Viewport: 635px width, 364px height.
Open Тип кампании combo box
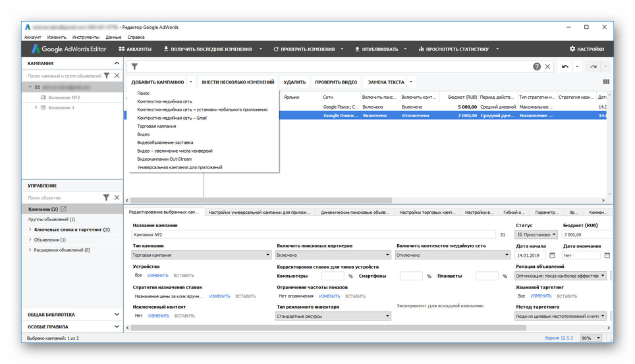tap(202, 255)
